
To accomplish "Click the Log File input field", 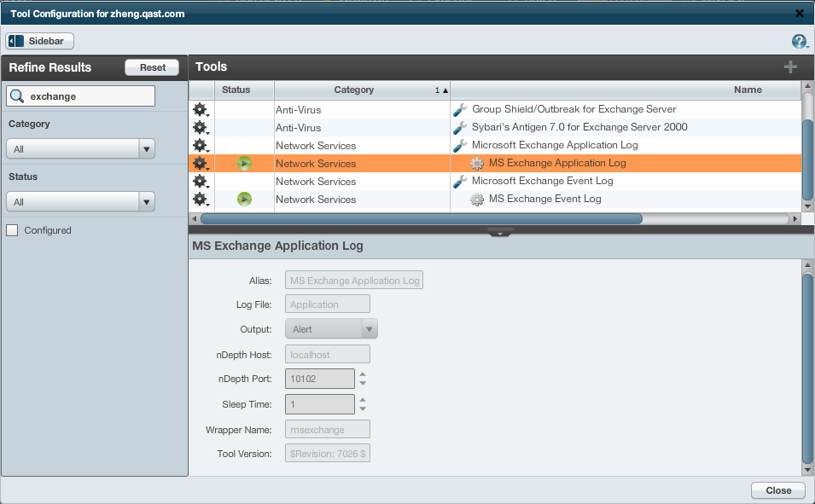I will click(x=328, y=304).
